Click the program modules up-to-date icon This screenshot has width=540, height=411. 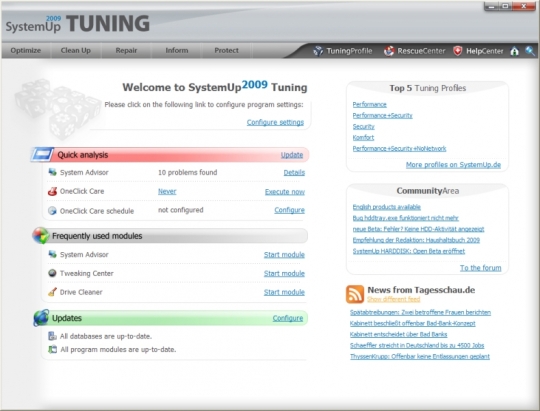[x=52, y=349]
